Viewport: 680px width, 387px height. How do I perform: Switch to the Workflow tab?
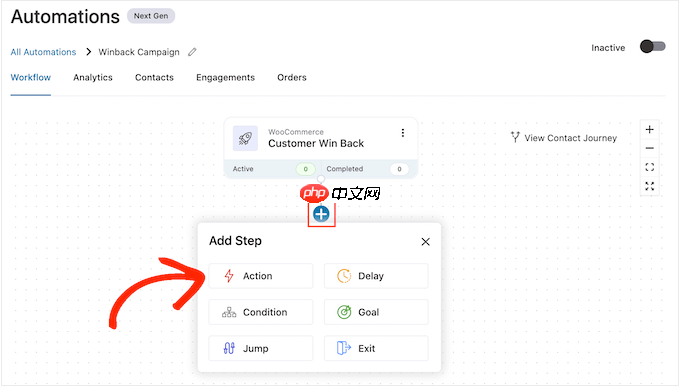coord(31,78)
